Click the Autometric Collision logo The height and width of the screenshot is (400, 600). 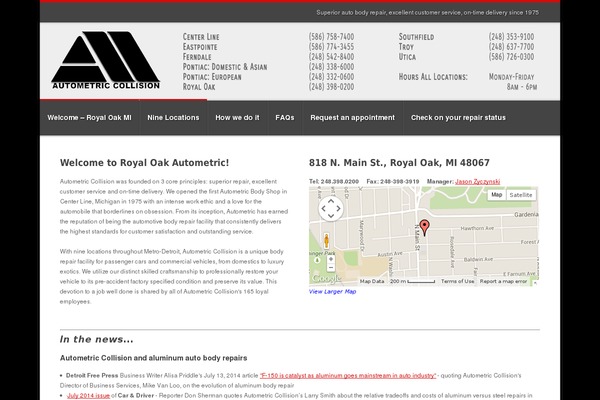click(x=106, y=60)
